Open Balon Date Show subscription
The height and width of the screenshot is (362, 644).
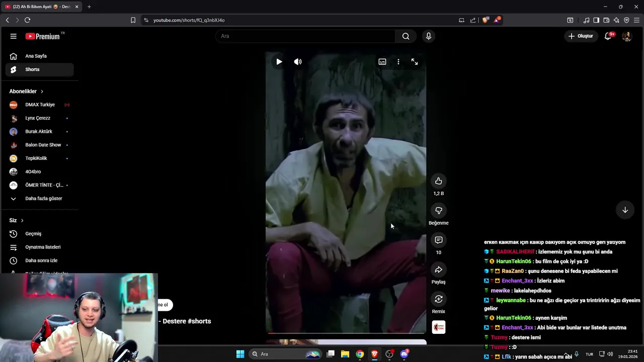(39, 145)
